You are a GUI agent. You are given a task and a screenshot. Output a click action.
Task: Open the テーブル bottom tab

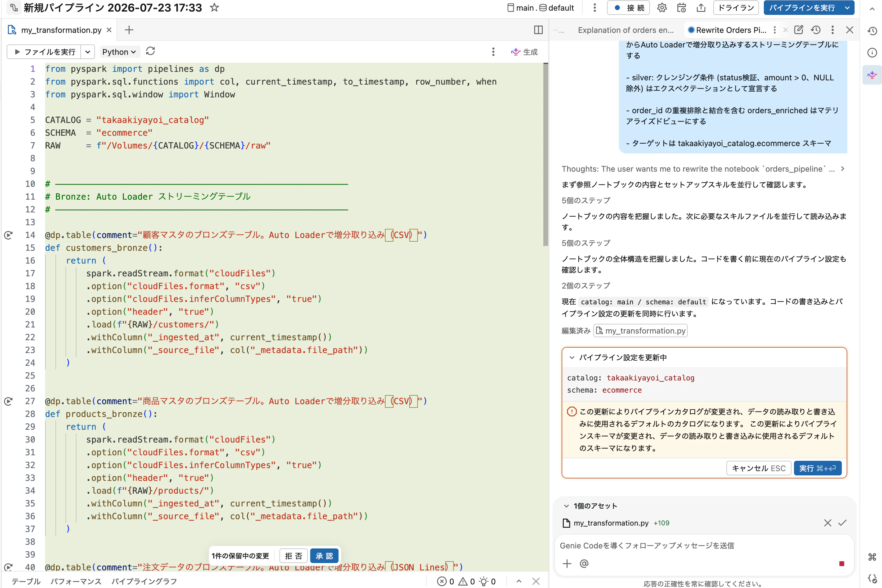[x=26, y=581]
